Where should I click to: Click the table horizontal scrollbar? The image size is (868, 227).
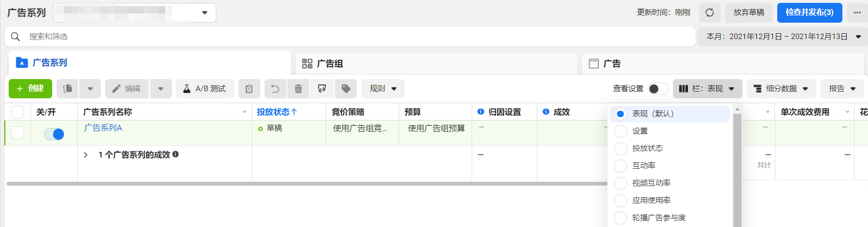pos(307,184)
